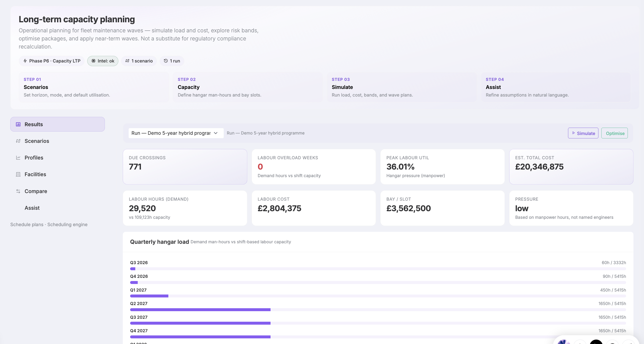Open the Results sidebar tab
This screenshot has width=644, height=344.
(58, 124)
